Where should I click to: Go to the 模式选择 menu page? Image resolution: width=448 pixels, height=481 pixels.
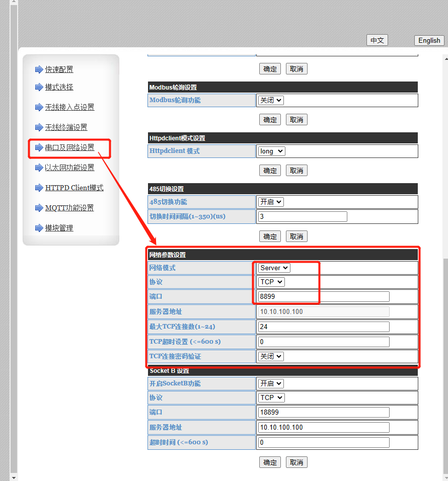[59, 87]
